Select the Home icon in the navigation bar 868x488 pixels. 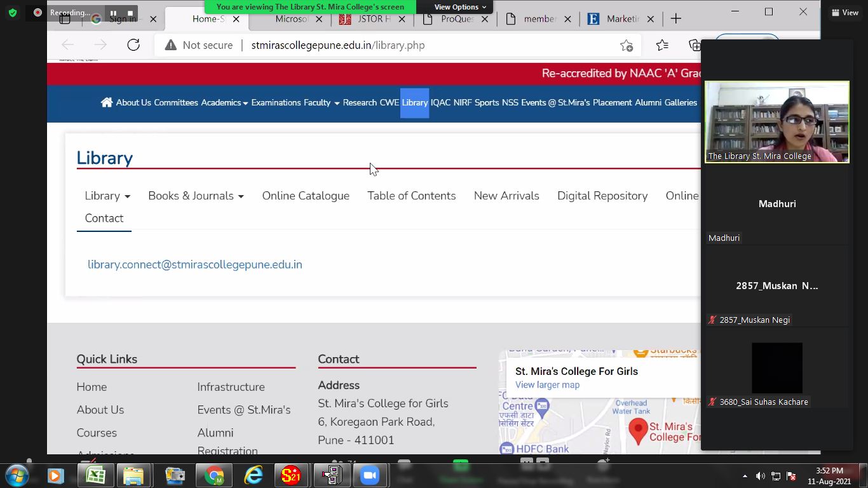coord(106,102)
